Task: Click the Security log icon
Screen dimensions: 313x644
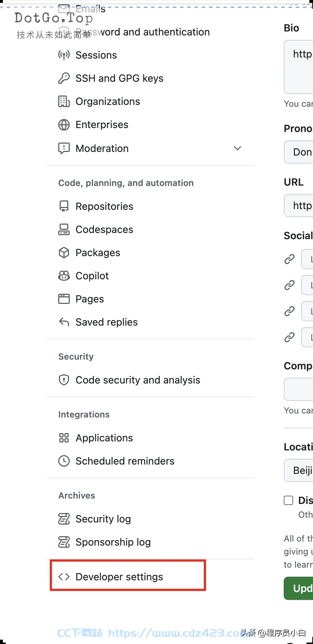Action: 64,519
